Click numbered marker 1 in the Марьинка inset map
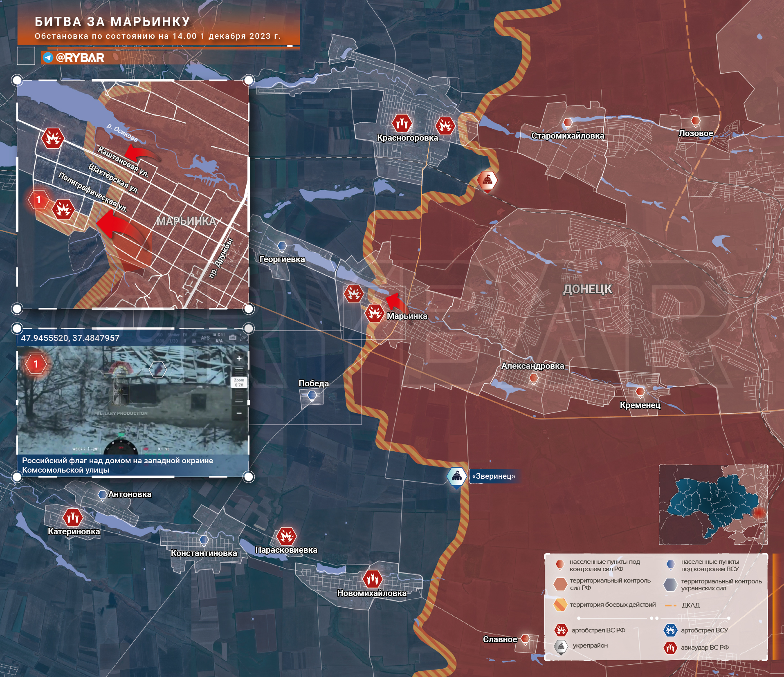Viewport: 784px width, 677px height. [x=38, y=200]
